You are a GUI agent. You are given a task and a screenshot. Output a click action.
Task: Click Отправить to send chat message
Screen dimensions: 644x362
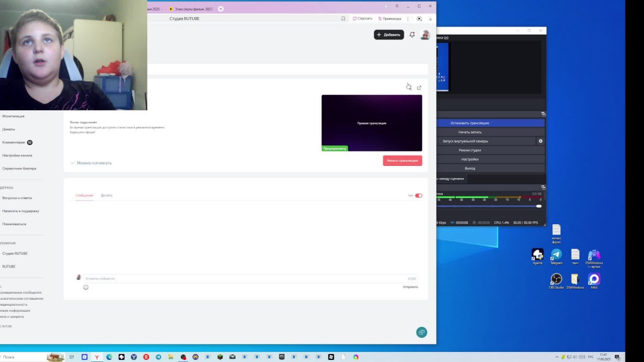coord(410,287)
